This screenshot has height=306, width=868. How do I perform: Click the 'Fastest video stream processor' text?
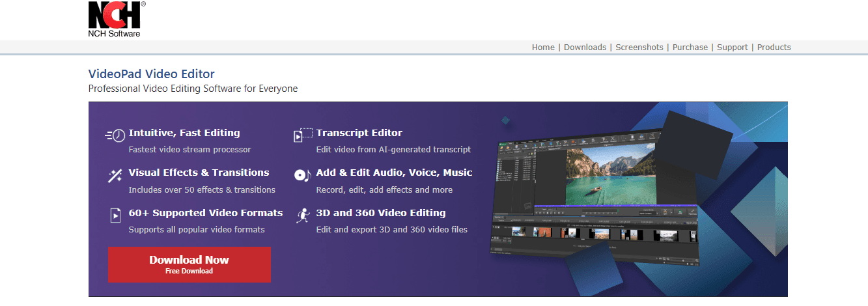[190, 150]
